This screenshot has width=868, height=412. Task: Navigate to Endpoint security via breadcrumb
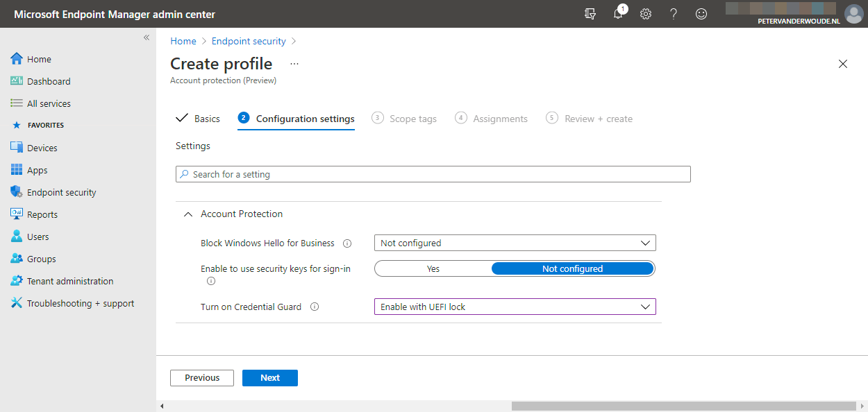[x=248, y=41]
